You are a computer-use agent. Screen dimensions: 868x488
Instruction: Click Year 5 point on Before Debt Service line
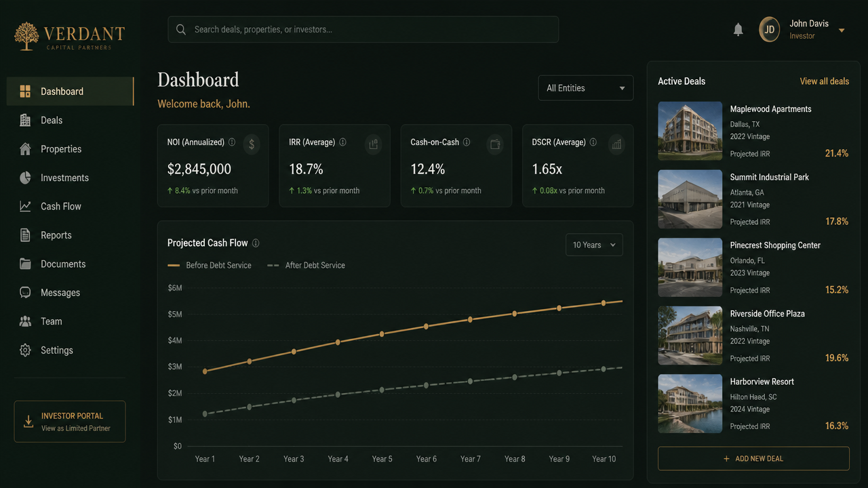point(382,334)
